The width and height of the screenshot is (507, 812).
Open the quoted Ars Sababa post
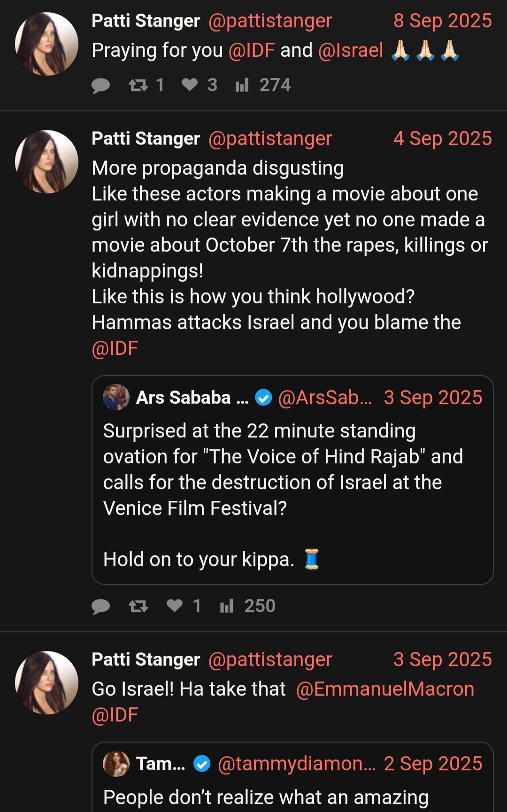click(292, 480)
